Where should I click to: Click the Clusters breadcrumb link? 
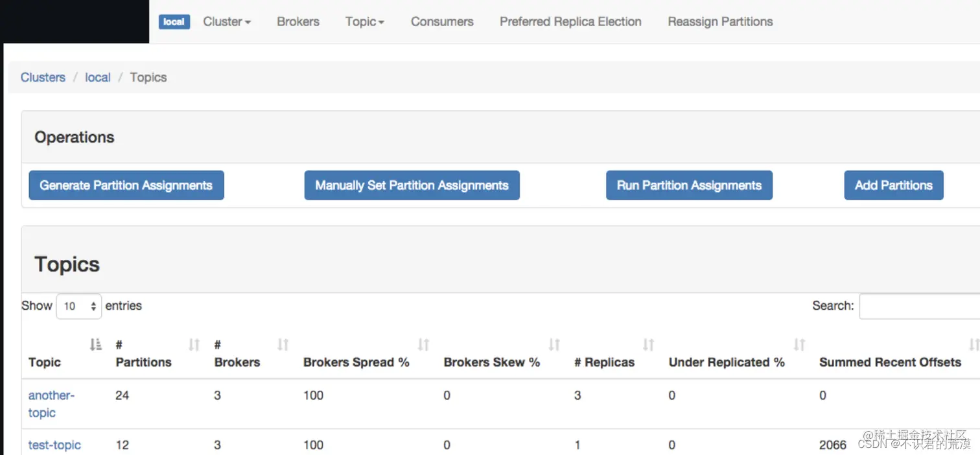point(43,77)
